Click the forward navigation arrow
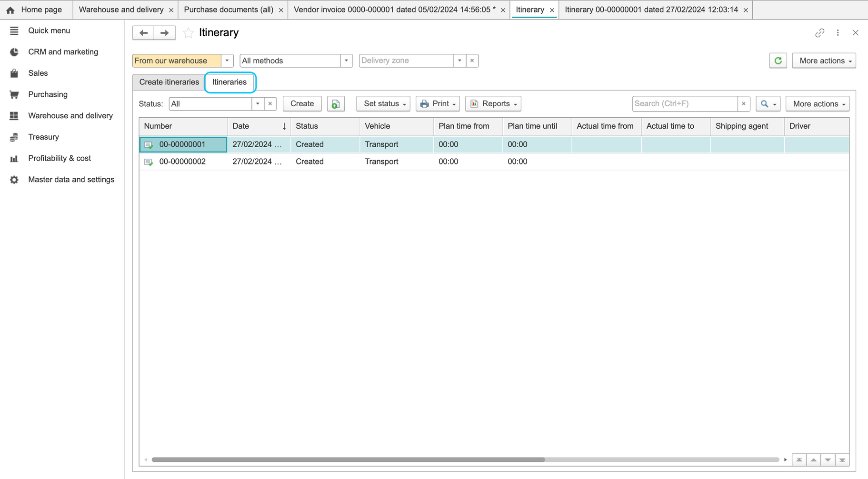868x479 pixels. click(x=165, y=32)
